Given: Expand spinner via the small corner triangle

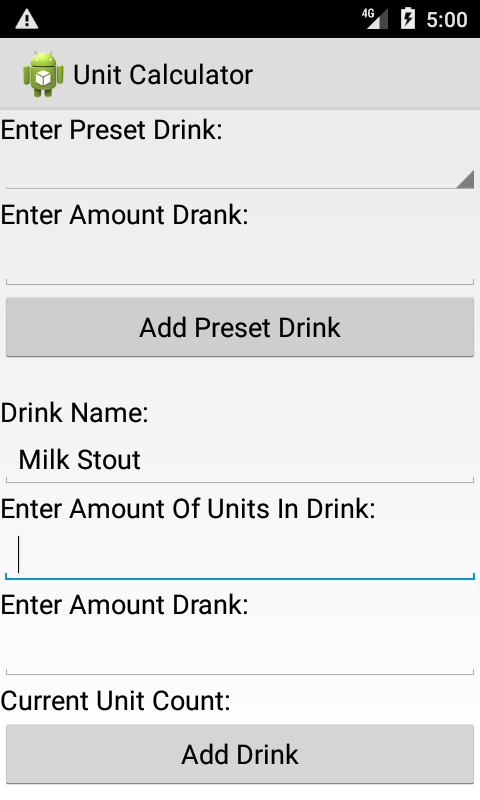Looking at the screenshot, I should pos(465,180).
